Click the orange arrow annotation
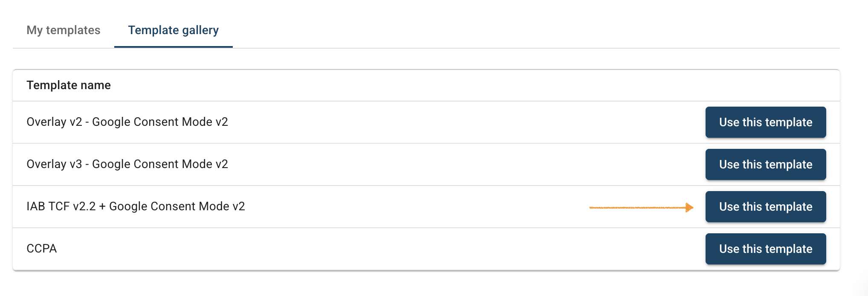 pos(639,208)
